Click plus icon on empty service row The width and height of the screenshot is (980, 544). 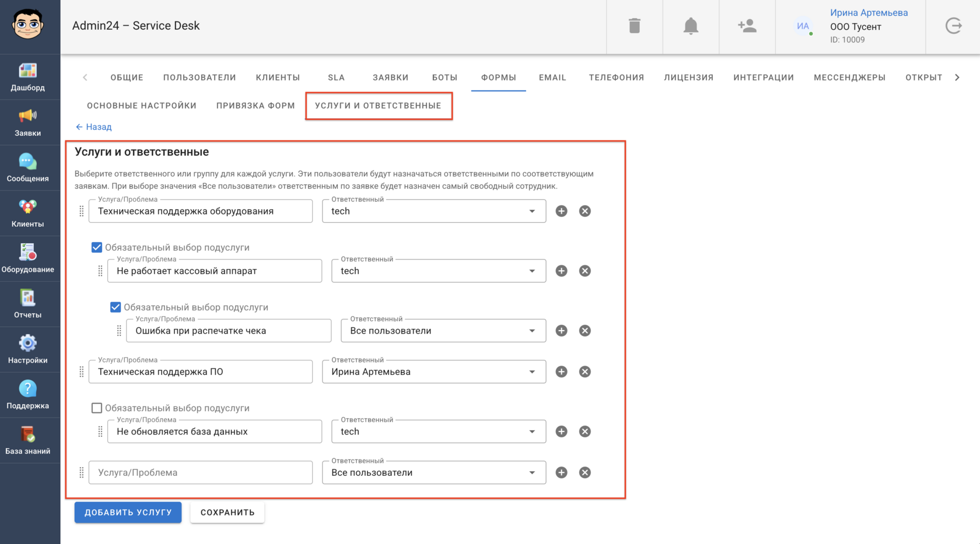pyautogui.click(x=561, y=472)
